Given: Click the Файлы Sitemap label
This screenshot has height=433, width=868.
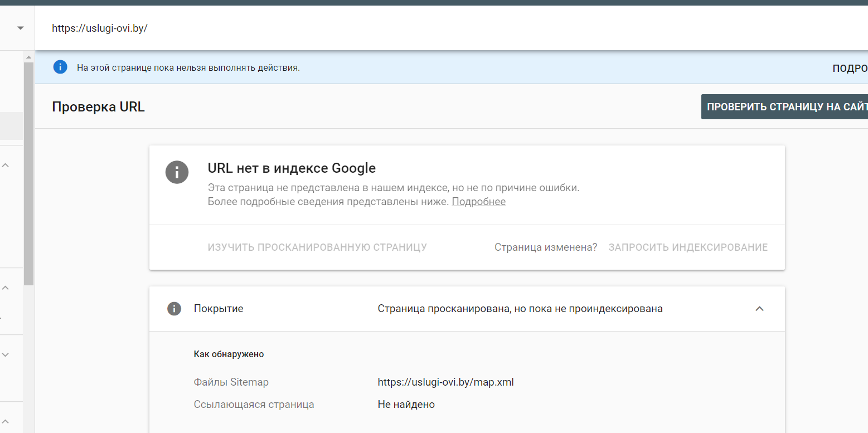Looking at the screenshot, I should (x=231, y=382).
